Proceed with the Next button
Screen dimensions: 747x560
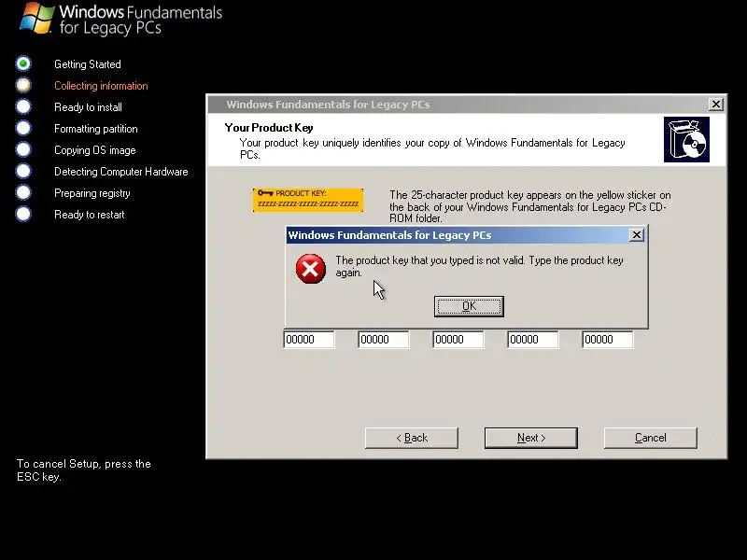click(531, 438)
